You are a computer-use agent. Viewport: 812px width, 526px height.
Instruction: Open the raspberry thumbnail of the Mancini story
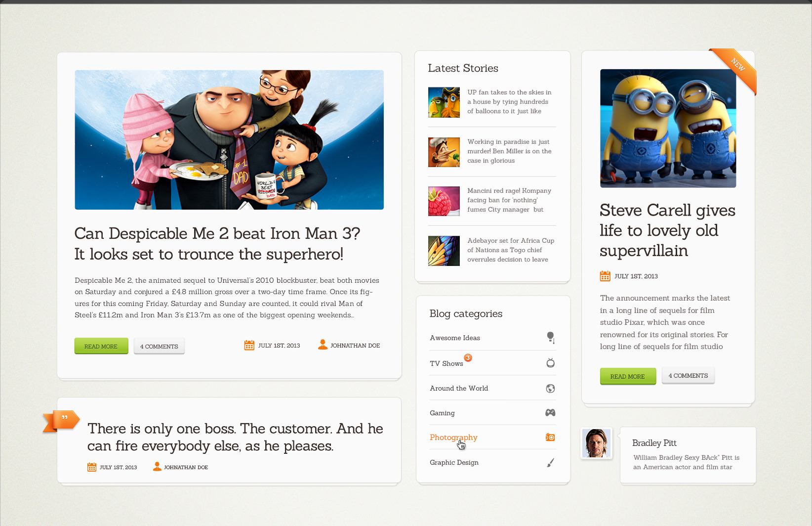(x=444, y=201)
